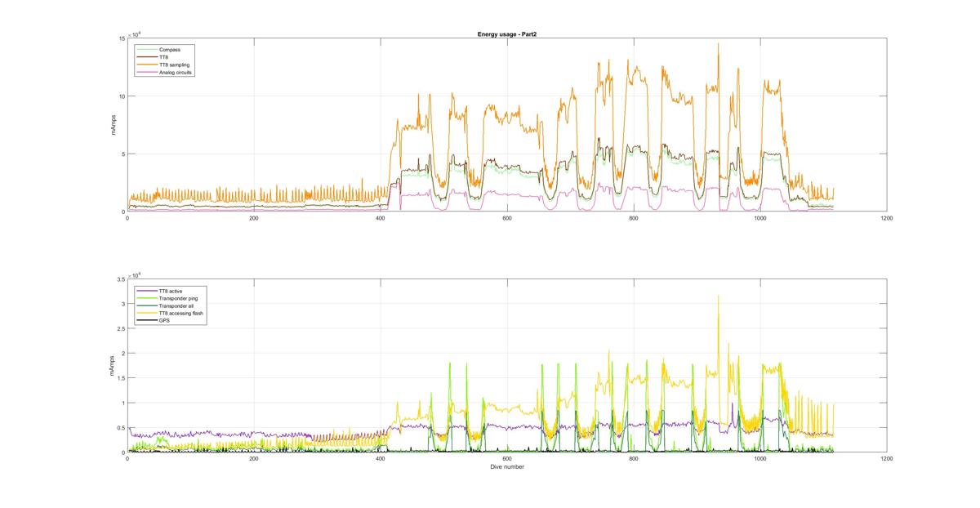
Task: Click y-axis tick '2.5' on bottom plot
Action: pos(121,328)
